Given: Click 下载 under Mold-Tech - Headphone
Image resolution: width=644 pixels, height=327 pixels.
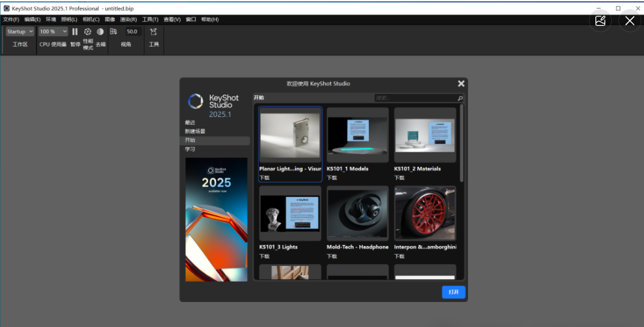Looking at the screenshot, I should click(x=332, y=256).
